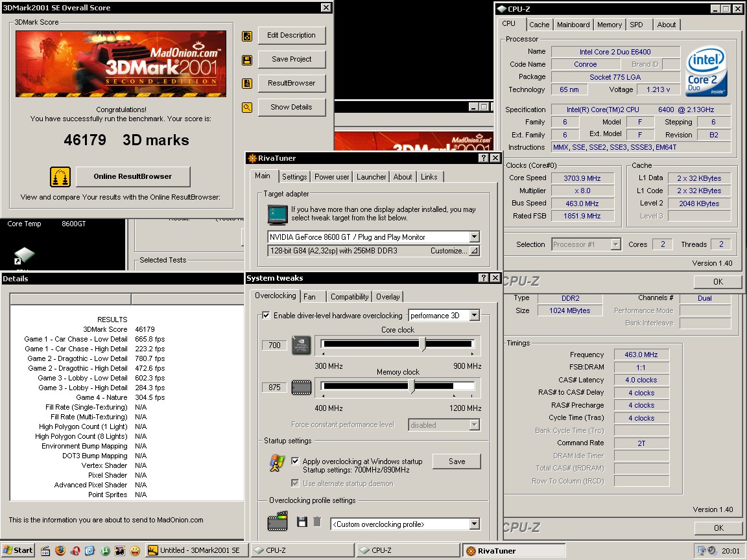This screenshot has width=747, height=560.
Task: Click the Memory clock slider handle
Action: point(412,386)
